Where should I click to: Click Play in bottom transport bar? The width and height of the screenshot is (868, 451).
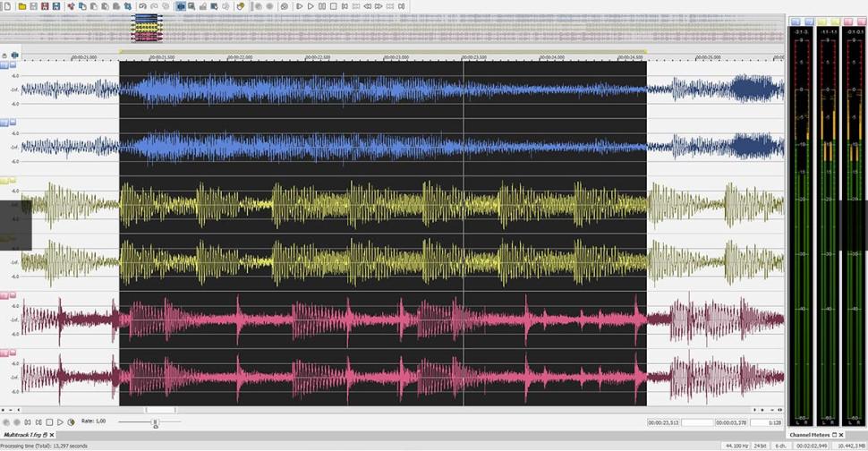(x=60, y=422)
